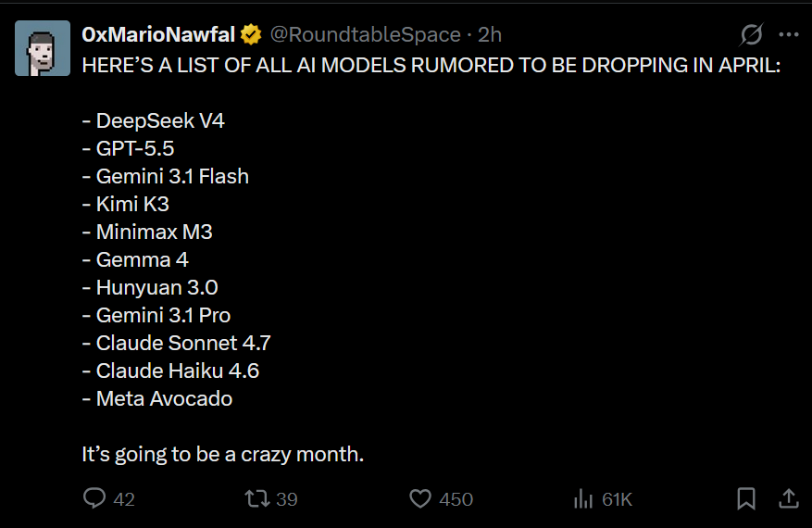
Task: Open the pixel-art profile avatar
Action: tap(43, 48)
